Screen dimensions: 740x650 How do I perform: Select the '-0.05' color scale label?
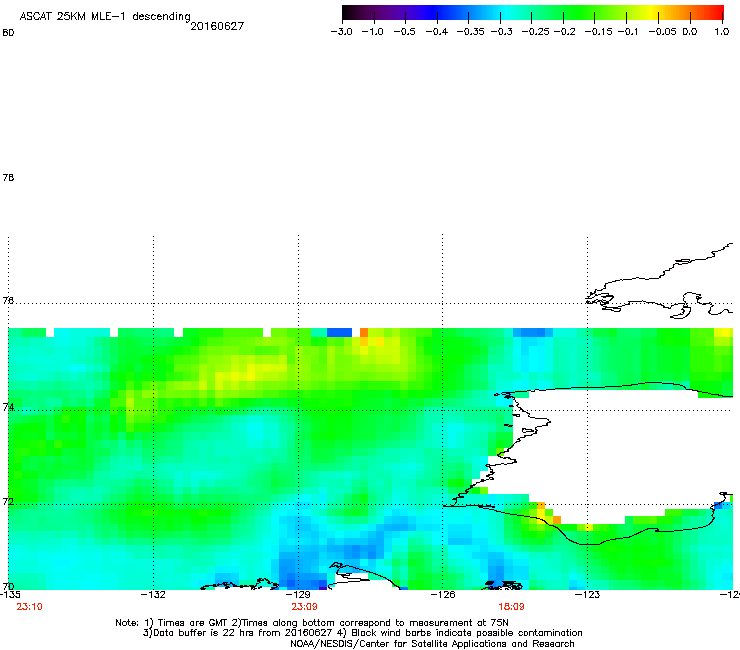[x=662, y=32]
